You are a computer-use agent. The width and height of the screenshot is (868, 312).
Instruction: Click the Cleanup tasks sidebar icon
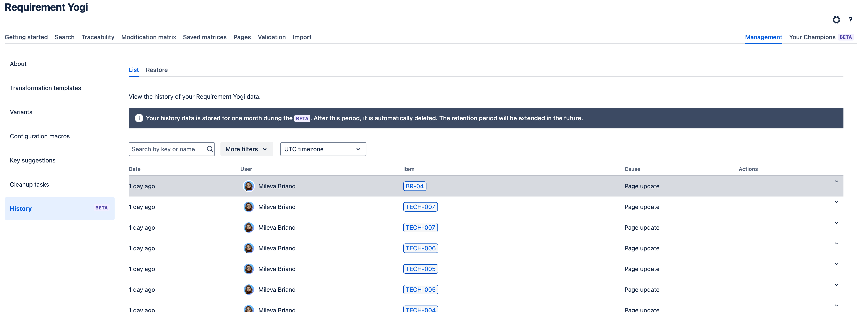click(29, 183)
